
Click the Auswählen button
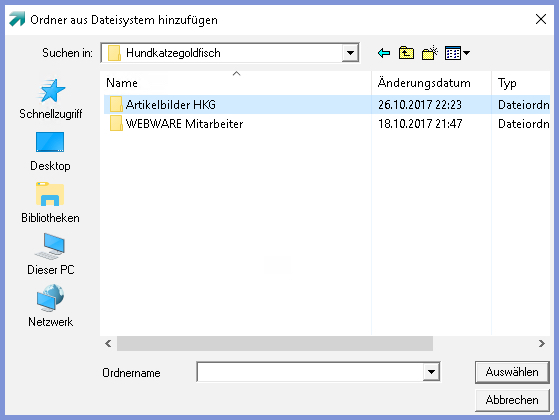(x=512, y=372)
